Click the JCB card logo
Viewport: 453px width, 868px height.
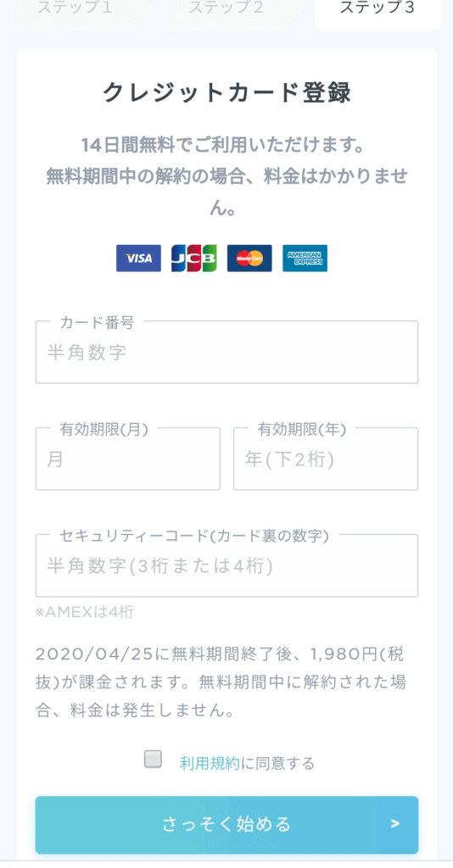tap(193, 258)
